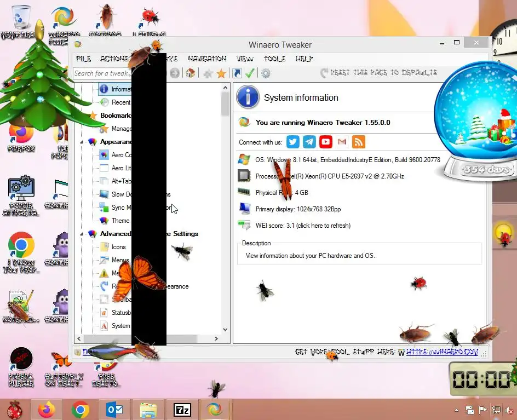Click the Primary display 1024x768 text
The width and height of the screenshot is (517, 420).
(298, 209)
